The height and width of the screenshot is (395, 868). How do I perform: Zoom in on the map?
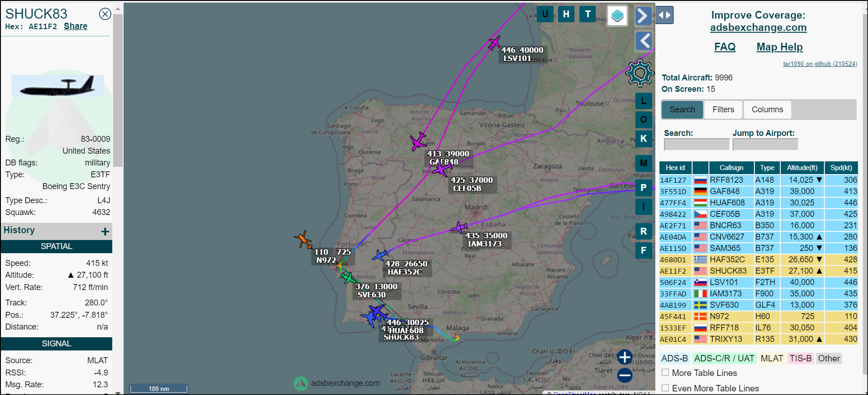[x=625, y=357]
